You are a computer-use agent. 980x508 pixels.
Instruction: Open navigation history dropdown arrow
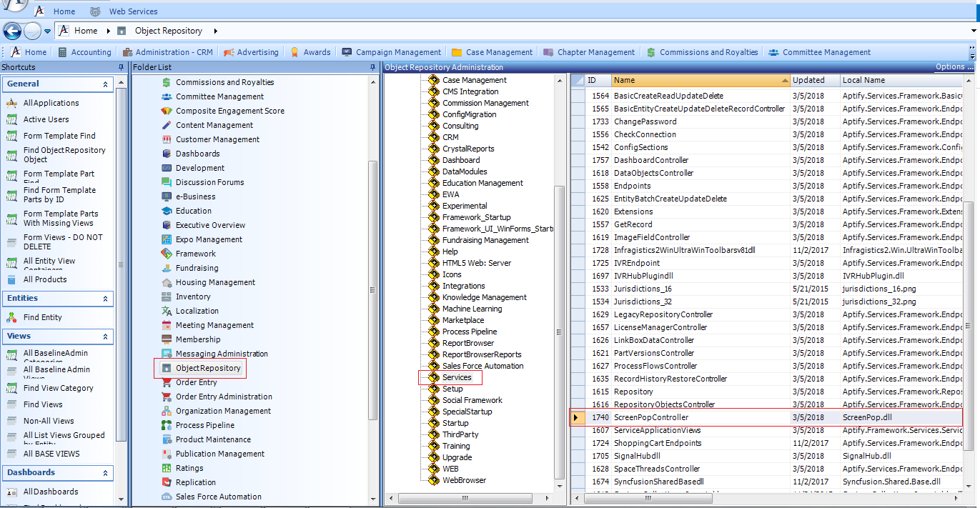click(47, 31)
